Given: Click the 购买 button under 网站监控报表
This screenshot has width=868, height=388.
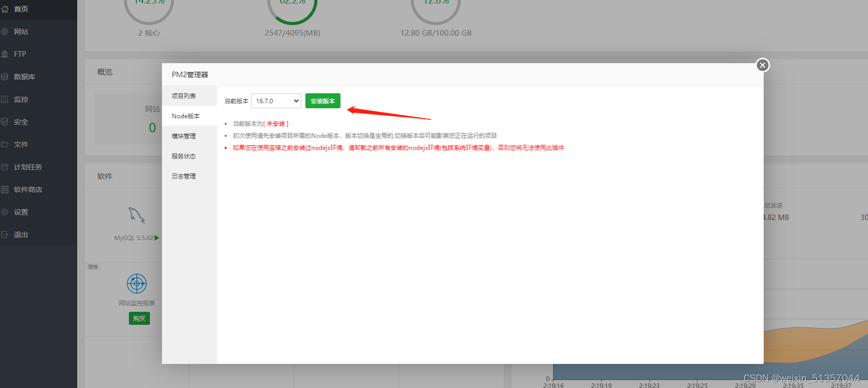Looking at the screenshot, I should [139, 318].
